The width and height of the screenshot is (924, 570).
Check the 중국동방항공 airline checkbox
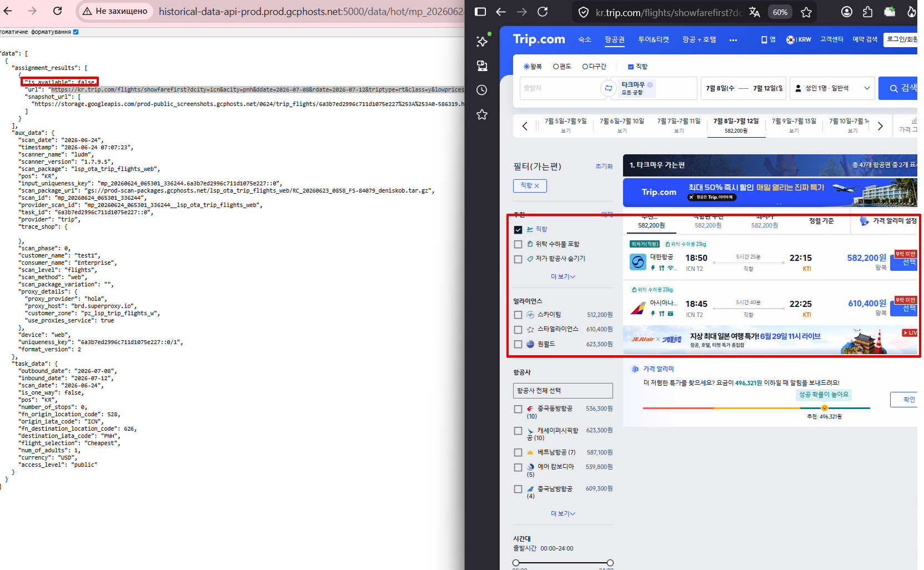518,409
